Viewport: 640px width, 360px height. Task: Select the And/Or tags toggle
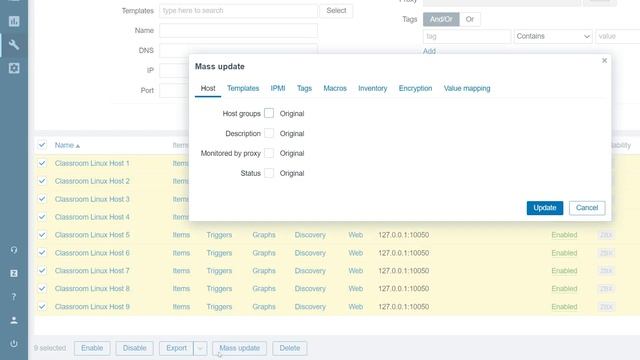coord(441,19)
